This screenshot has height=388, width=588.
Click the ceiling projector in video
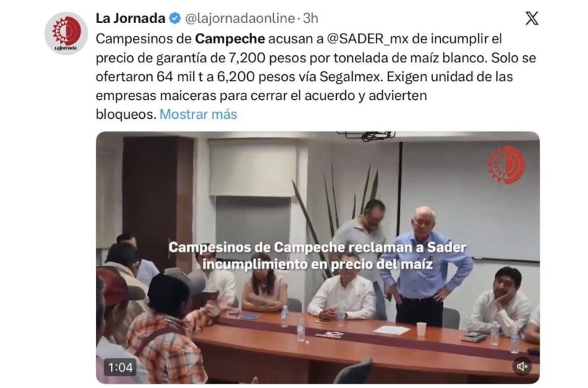pos(366,135)
